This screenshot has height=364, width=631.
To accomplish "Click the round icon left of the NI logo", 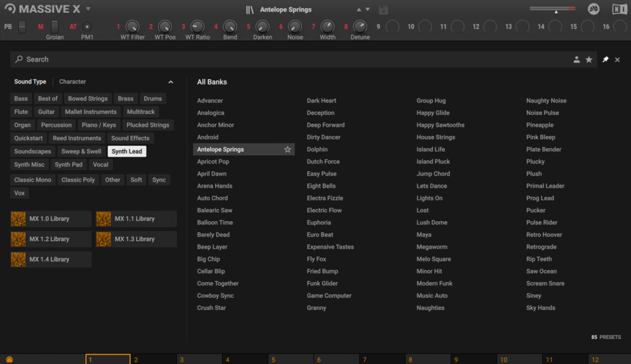I will point(593,9).
